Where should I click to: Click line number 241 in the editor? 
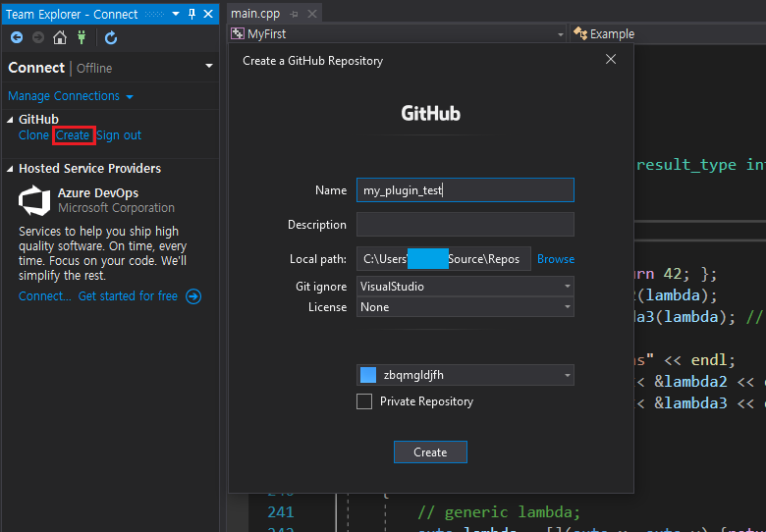click(x=281, y=512)
